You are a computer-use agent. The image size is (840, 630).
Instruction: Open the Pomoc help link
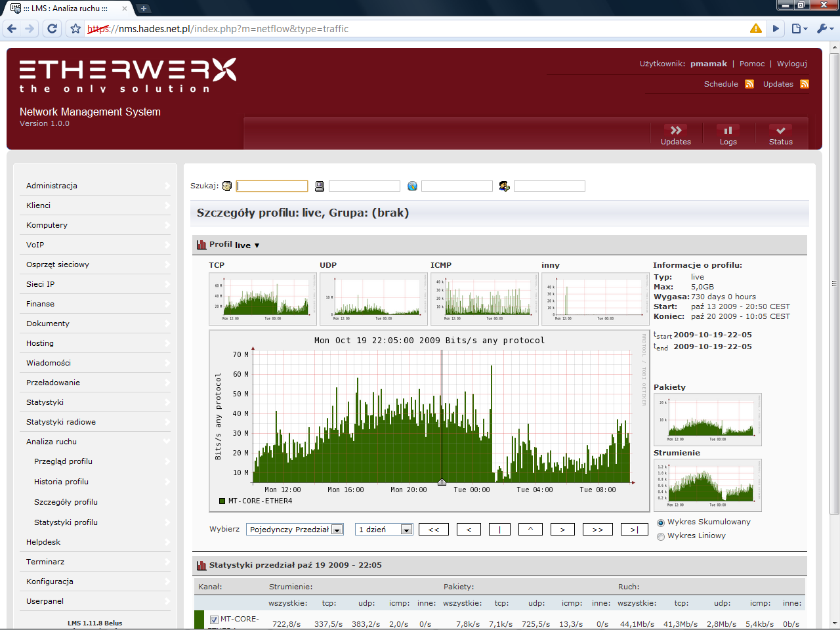pyautogui.click(x=752, y=64)
